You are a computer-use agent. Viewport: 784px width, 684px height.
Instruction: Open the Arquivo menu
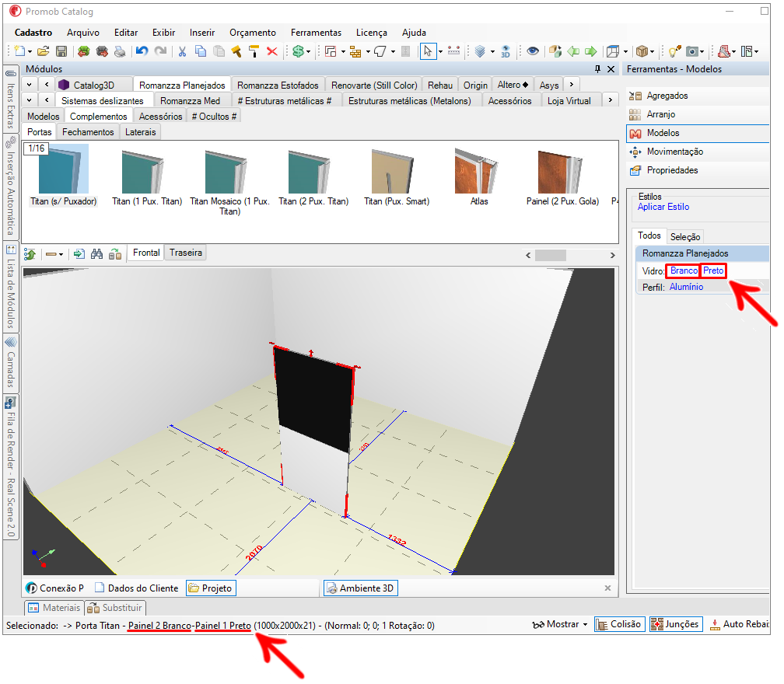point(83,33)
